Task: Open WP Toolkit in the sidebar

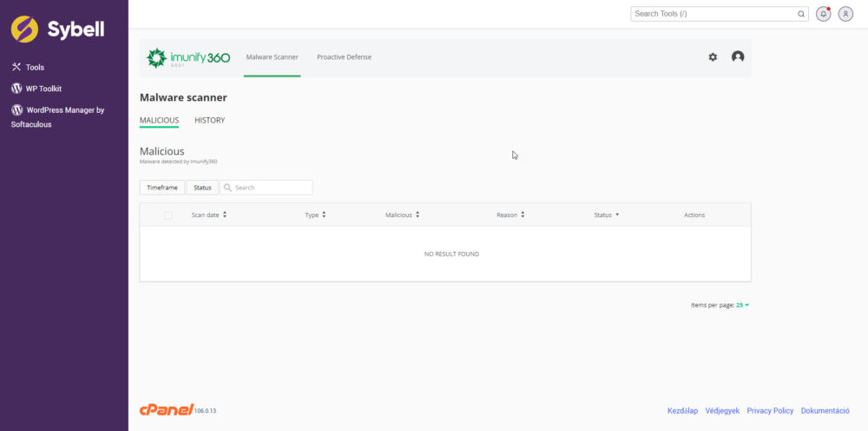Action: [43, 89]
